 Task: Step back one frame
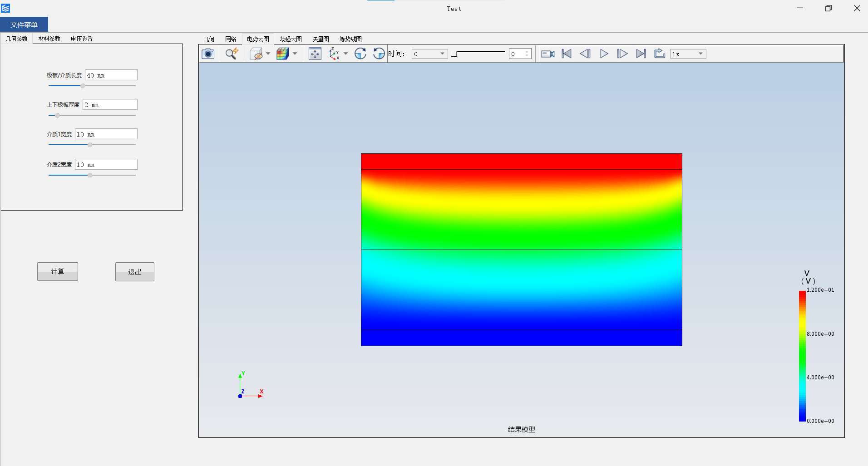click(585, 54)
